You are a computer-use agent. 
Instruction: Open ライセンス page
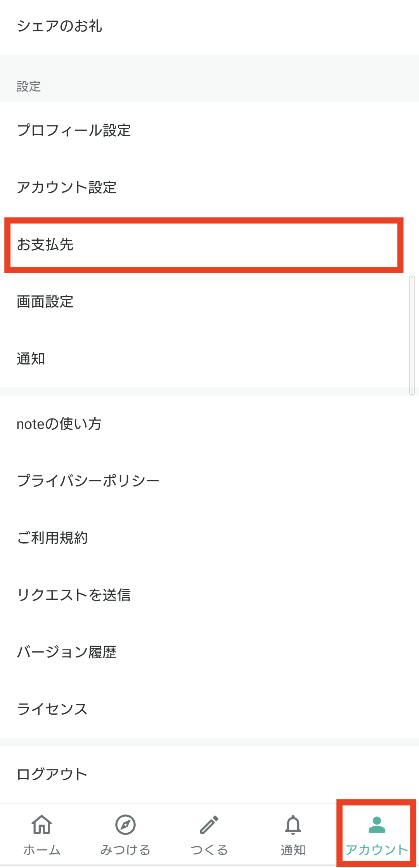(209, 709)
